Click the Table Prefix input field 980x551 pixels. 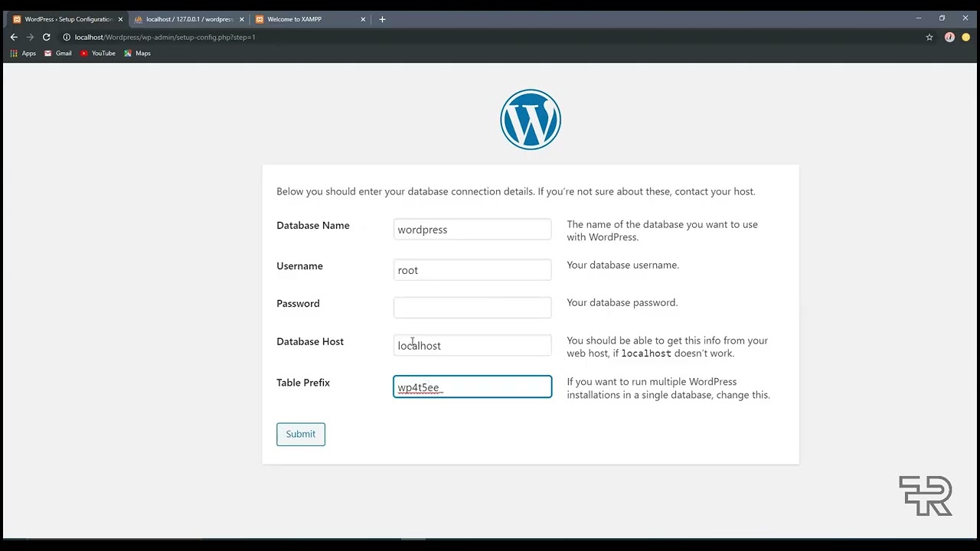point(472,387)
